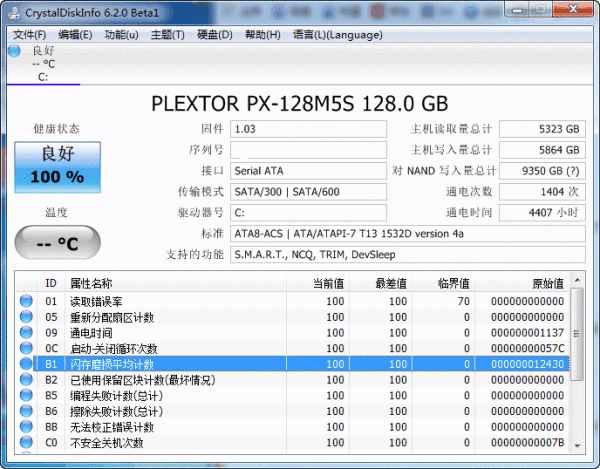Image resolution: width=600 pixels, height=469 pixels.
Task: Click the status icon for attribute B6
Action: [26, 411]
